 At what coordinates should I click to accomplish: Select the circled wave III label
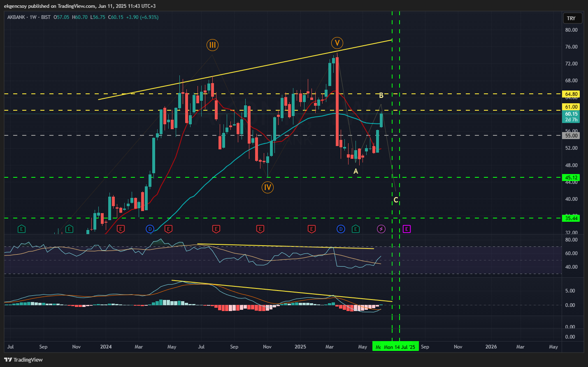212,45
